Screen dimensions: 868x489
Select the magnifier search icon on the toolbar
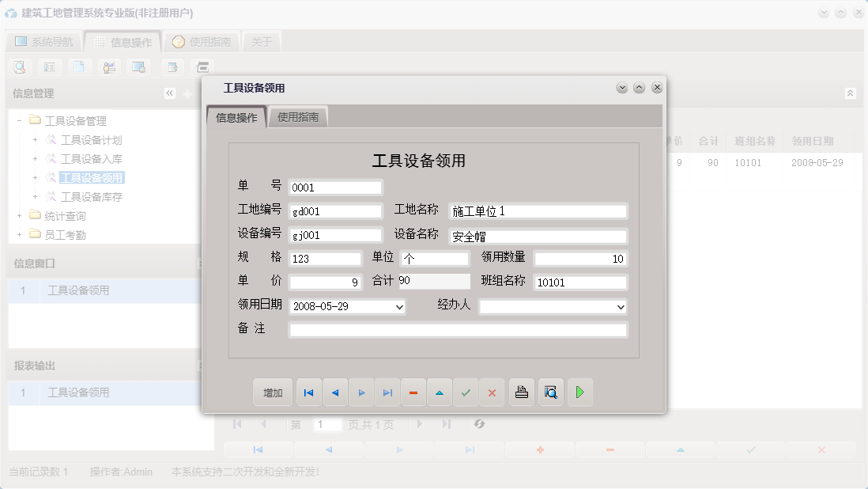(x=19, y=67)
